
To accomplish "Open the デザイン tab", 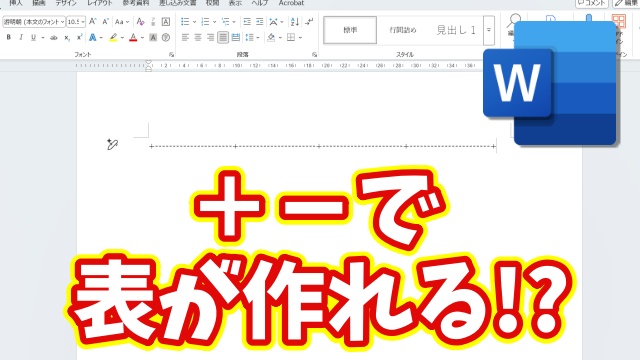I will [x=66, y=3].
